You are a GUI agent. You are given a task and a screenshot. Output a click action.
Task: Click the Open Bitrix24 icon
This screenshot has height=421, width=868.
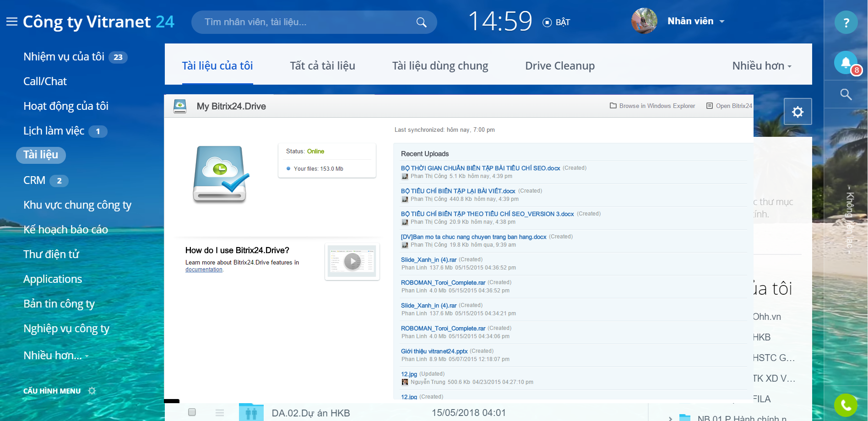710,106
